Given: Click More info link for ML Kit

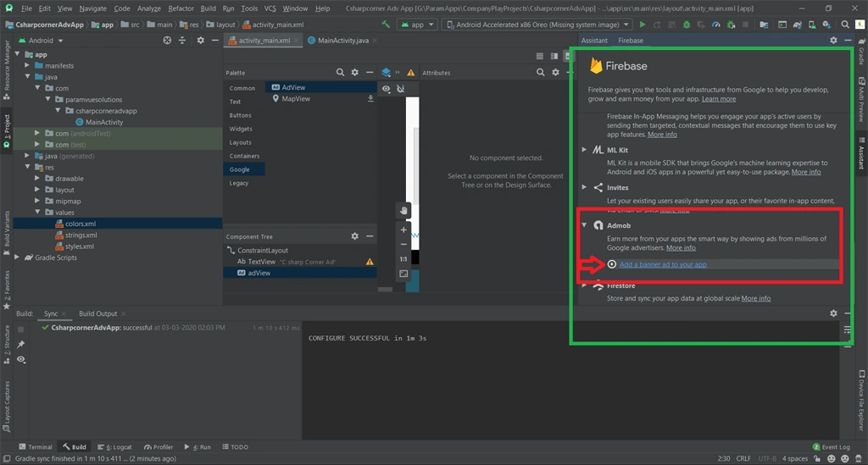Looking at the screenshot, I should (806, 172).
